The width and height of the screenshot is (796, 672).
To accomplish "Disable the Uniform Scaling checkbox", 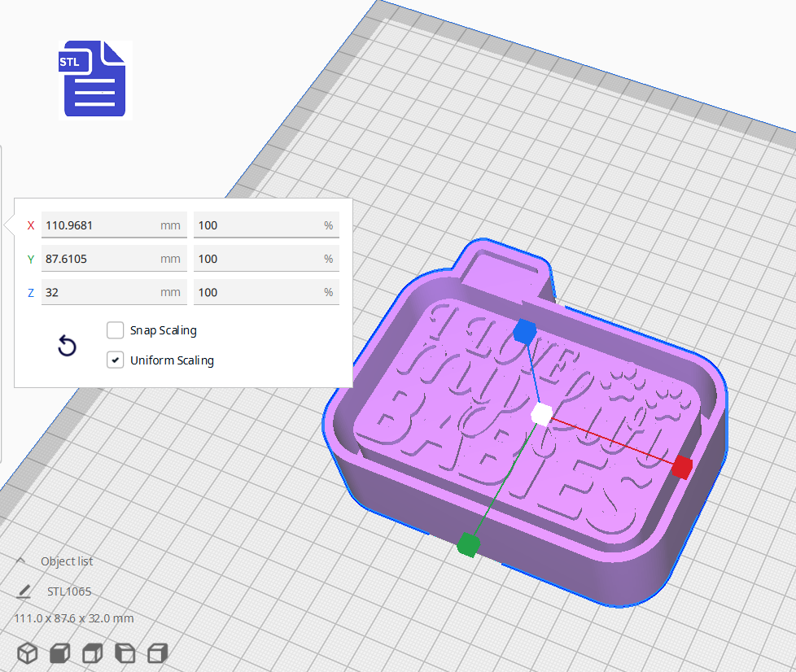I will tap(115, 360).
